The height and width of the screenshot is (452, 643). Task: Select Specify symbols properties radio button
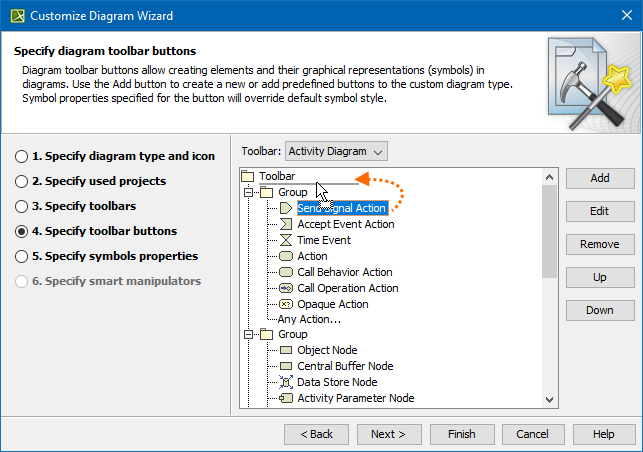(x=21, y=257)
